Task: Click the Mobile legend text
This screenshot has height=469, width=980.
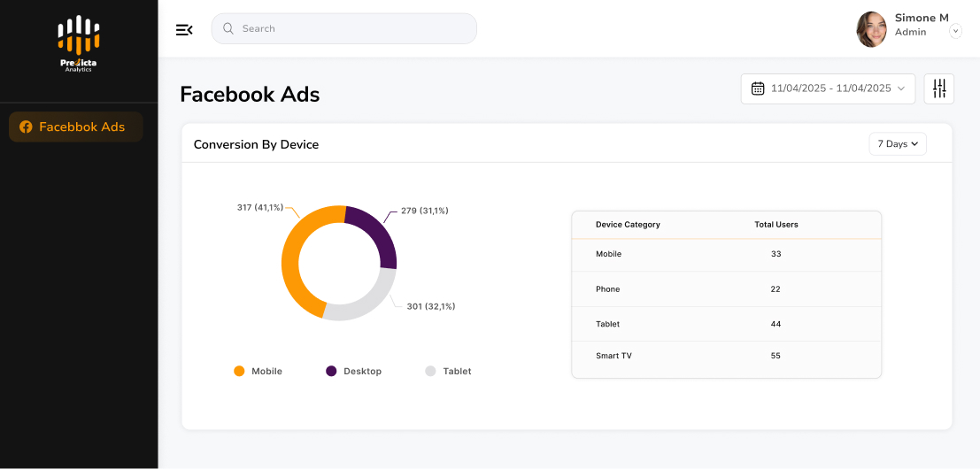Action: pyautogui.click(x=266, y=371)
